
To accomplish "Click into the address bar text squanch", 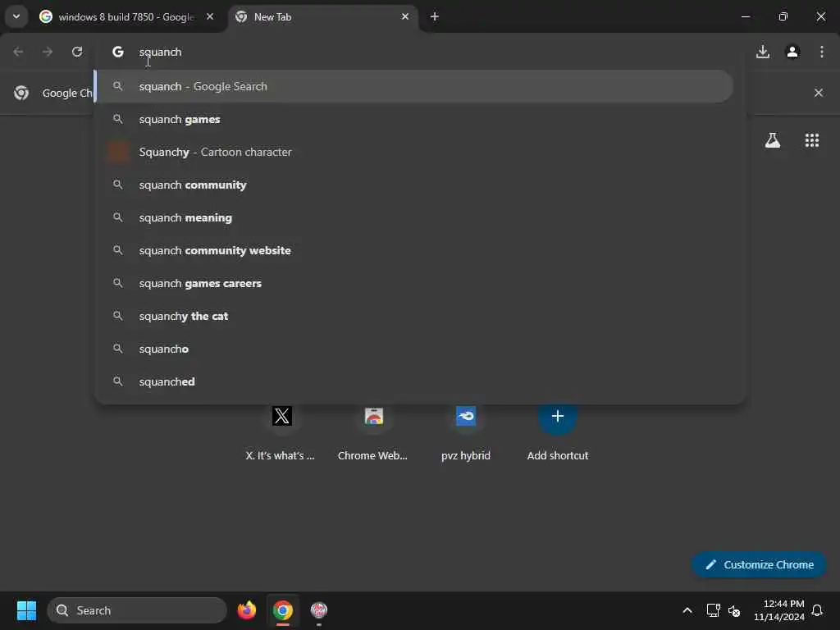I will tap(160, 52).
